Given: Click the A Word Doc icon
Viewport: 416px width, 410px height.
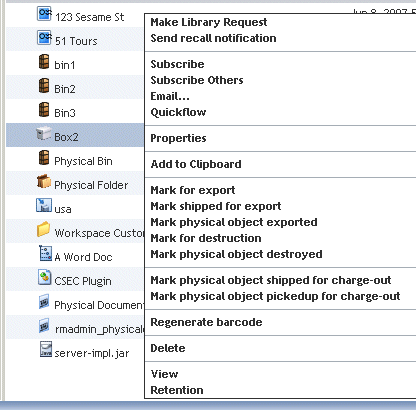Looking at the screenshot, I should click(46, 253).
